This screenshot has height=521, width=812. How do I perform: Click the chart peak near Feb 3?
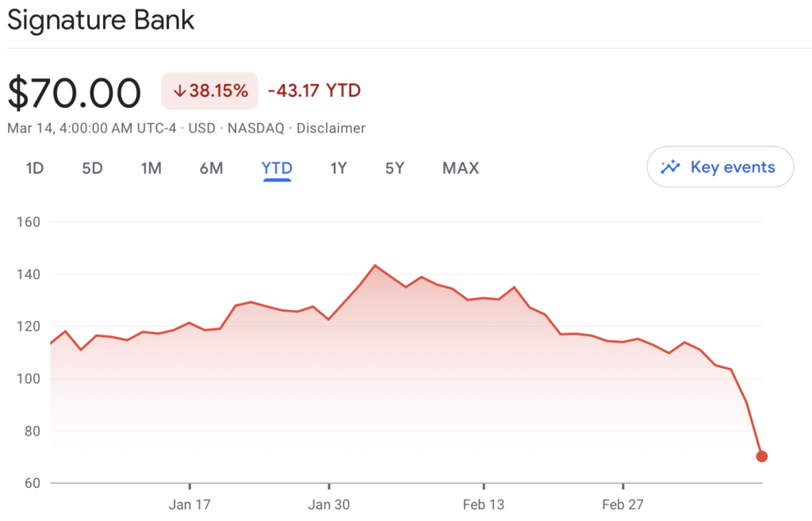tap(375, 265)
